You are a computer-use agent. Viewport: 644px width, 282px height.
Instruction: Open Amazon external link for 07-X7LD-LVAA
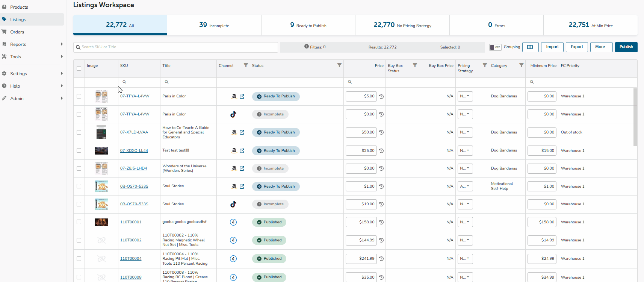click(x=242, y=132)
